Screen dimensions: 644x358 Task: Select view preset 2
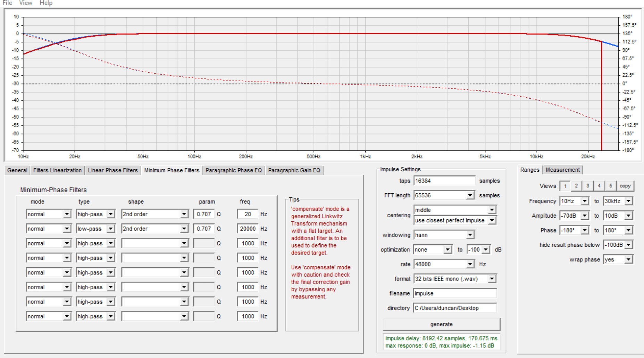576,186
